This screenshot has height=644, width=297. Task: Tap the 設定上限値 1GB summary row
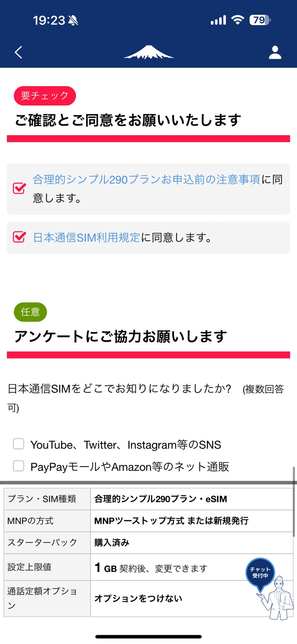pyautogui.click(x=148, y=567)
